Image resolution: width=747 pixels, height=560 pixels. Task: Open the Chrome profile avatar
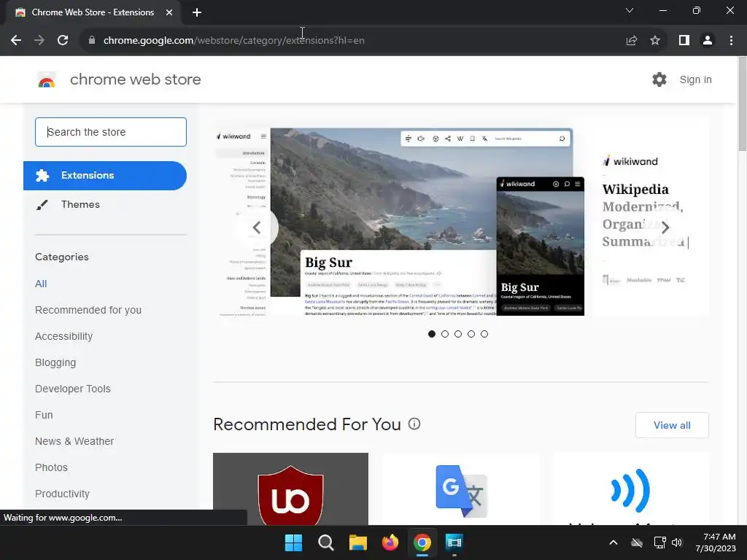708,41
